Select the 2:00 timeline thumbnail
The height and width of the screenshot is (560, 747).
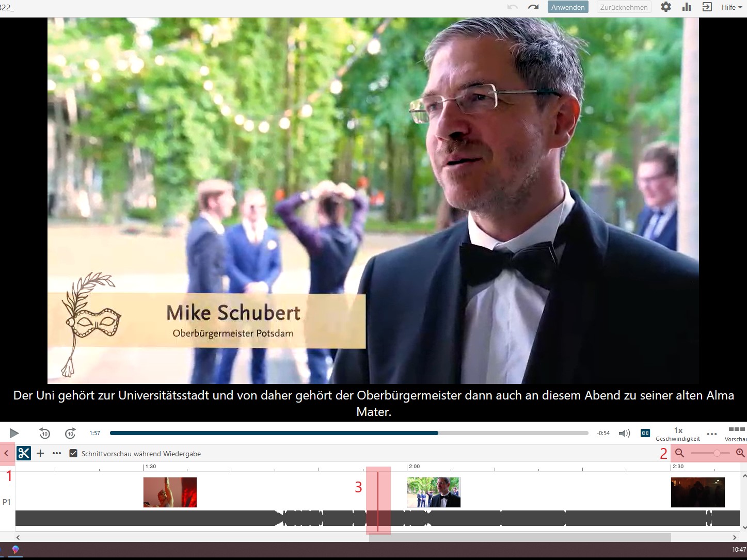click(x=434, y=492)
